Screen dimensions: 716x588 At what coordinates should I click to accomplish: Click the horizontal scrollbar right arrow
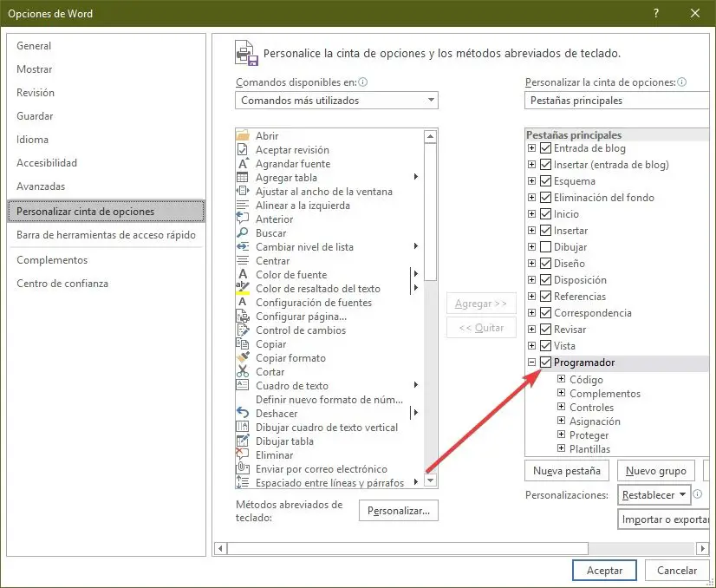coord(702,548)
